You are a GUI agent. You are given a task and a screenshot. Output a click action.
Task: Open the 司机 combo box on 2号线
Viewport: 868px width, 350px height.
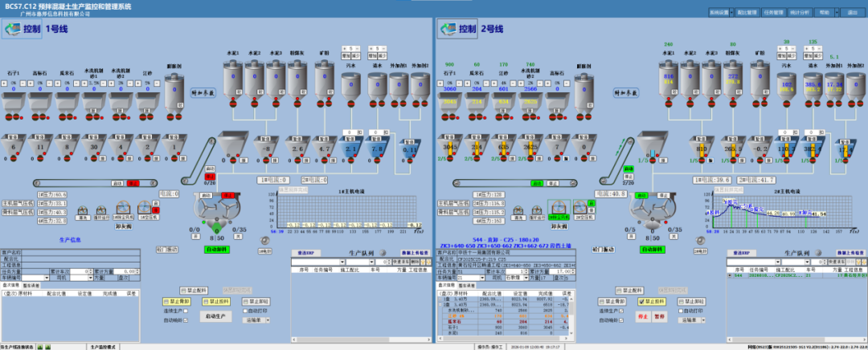coord(516,278)
